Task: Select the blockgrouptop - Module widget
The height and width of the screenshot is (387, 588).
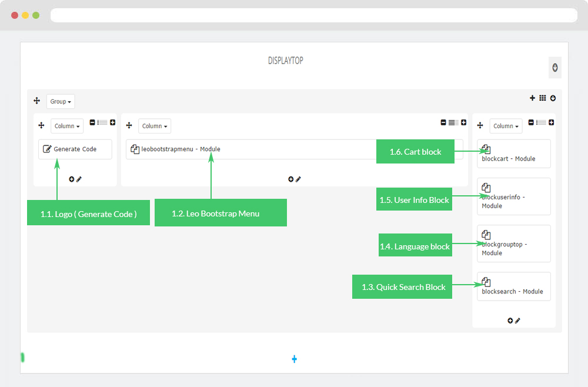Action: coord(514,243)
